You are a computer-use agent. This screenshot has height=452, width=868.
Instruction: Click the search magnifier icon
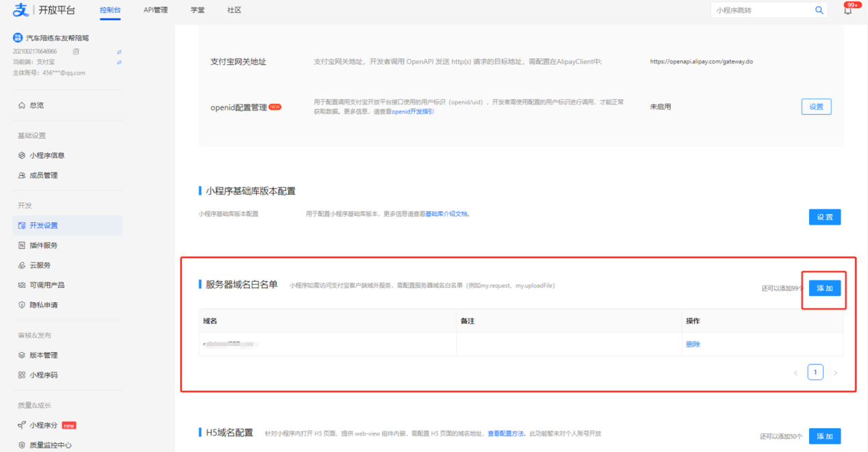[819, 10]
